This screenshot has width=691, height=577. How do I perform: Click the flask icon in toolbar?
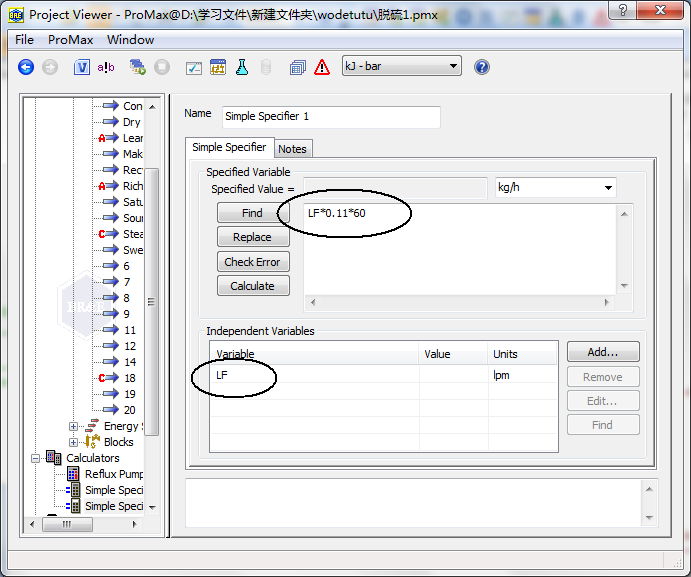(x=241, y=67)
